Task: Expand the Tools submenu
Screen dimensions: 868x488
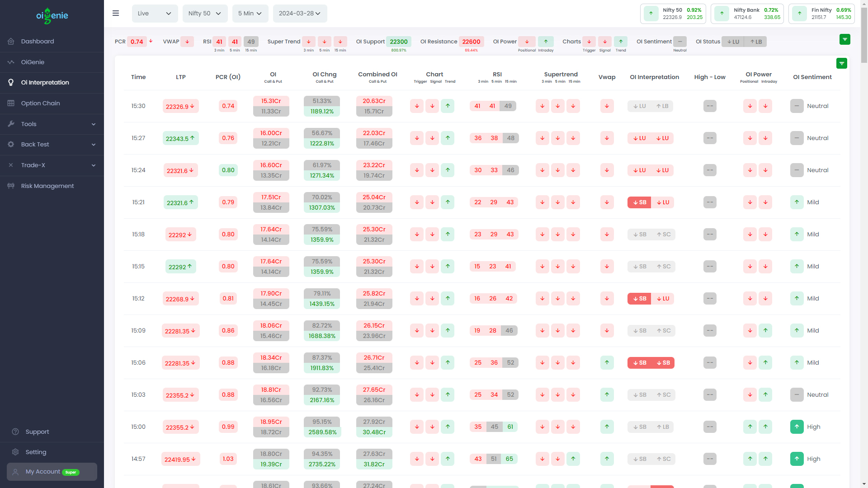Action: tap(94, 124)
